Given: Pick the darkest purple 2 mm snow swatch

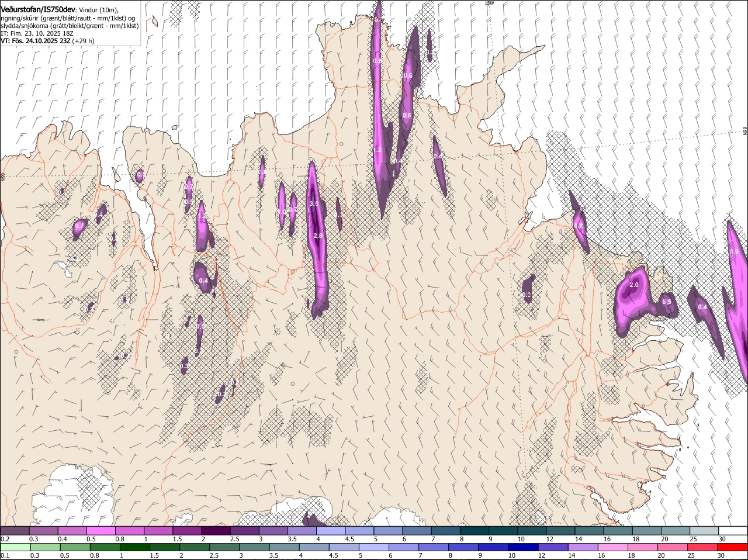Looking at the screenshot, I should 216,530.
